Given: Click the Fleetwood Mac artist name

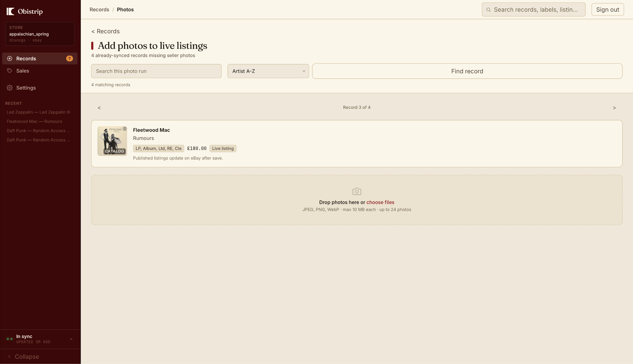Looking at the screenshot, I should click(x=151, y=130).
